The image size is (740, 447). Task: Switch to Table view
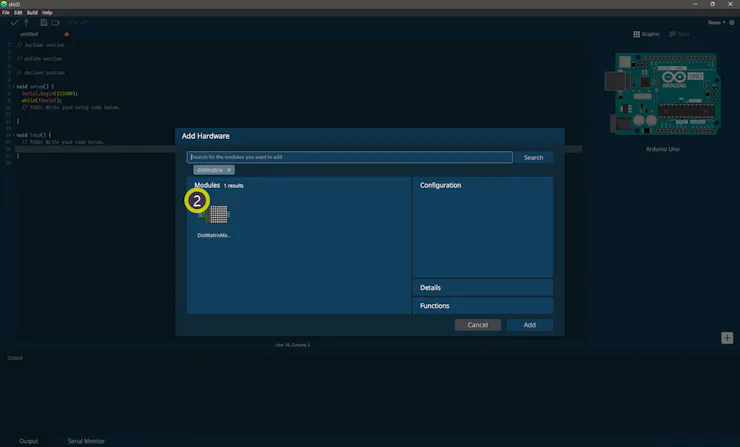coord(679,34)
